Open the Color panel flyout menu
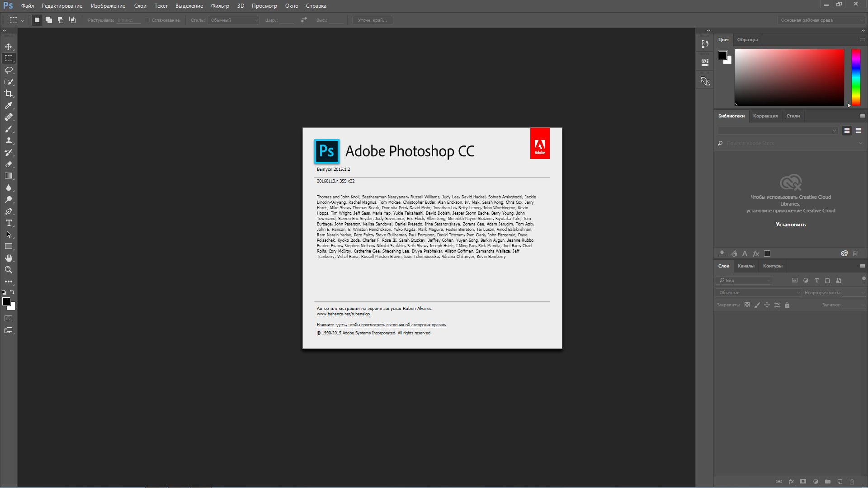 tap(862, 40)
